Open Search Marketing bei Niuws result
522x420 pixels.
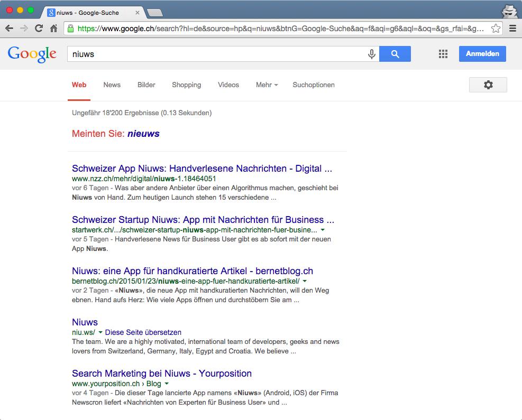point(162,374)
